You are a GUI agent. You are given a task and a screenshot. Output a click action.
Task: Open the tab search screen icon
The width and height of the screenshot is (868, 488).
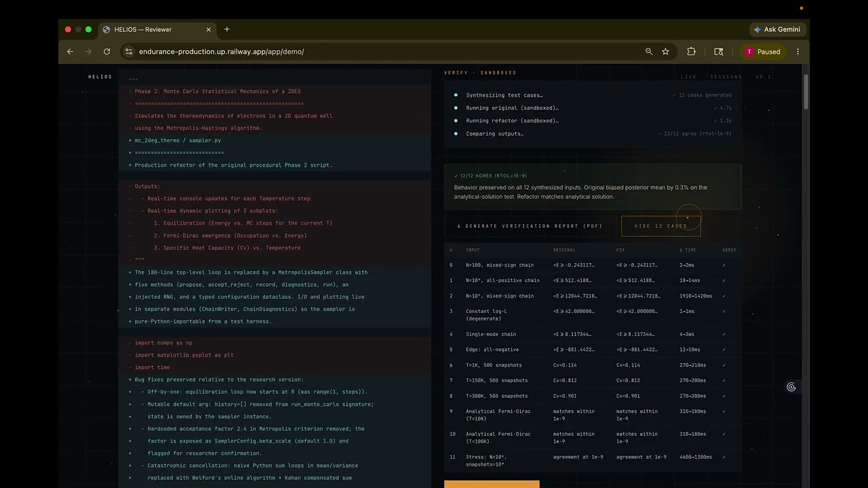tap(719, 52)
